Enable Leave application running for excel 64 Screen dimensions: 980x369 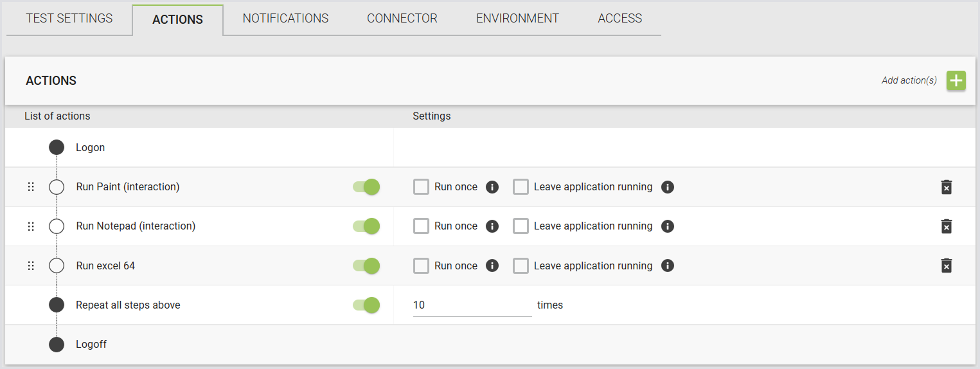(521, 265)
